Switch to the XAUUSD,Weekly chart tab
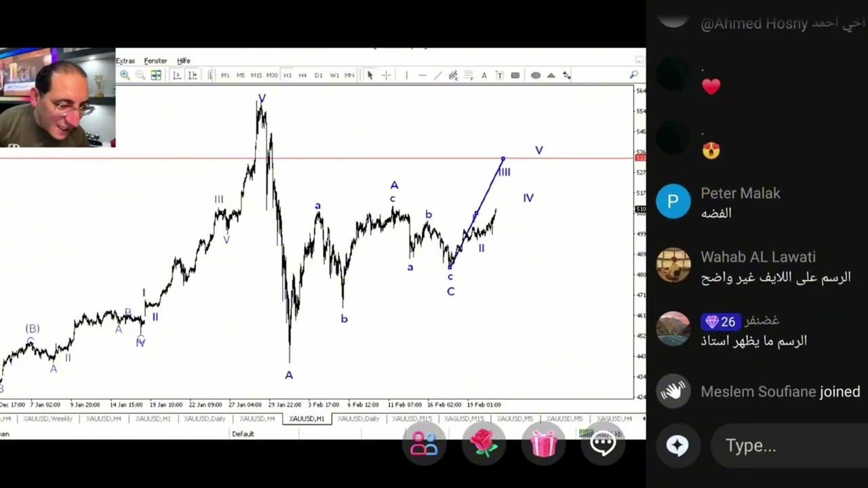This screenshot has height=488, width=868. tap(47, 419)
